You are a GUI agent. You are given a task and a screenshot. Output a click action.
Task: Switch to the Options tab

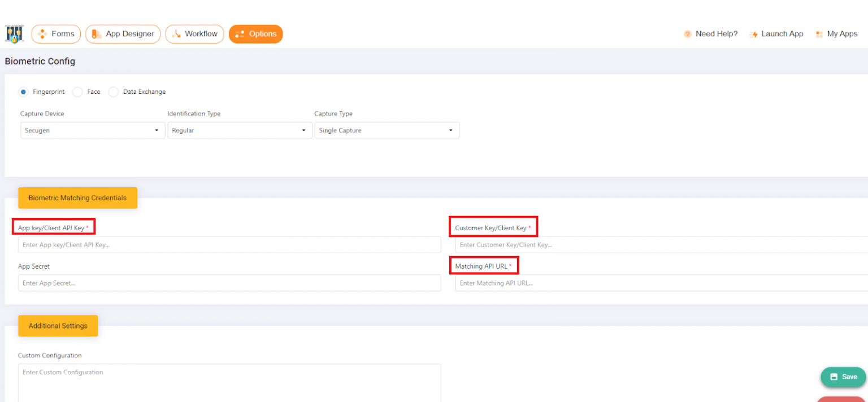(256, 34)
